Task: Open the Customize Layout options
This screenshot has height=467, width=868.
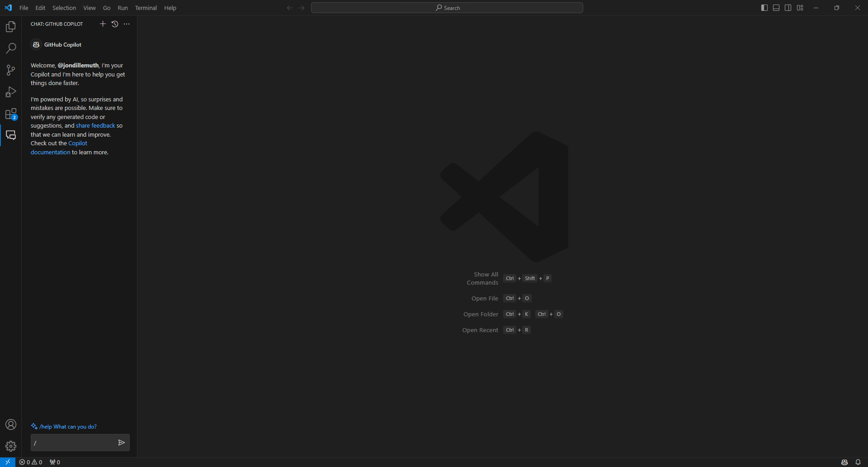Action: (x=800, y=8)
